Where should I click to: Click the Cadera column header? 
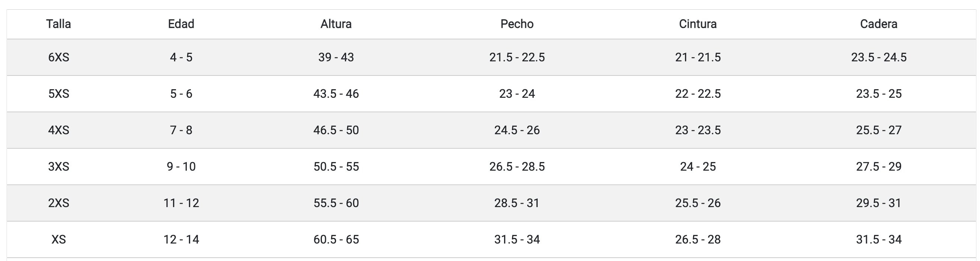[879, 24]
